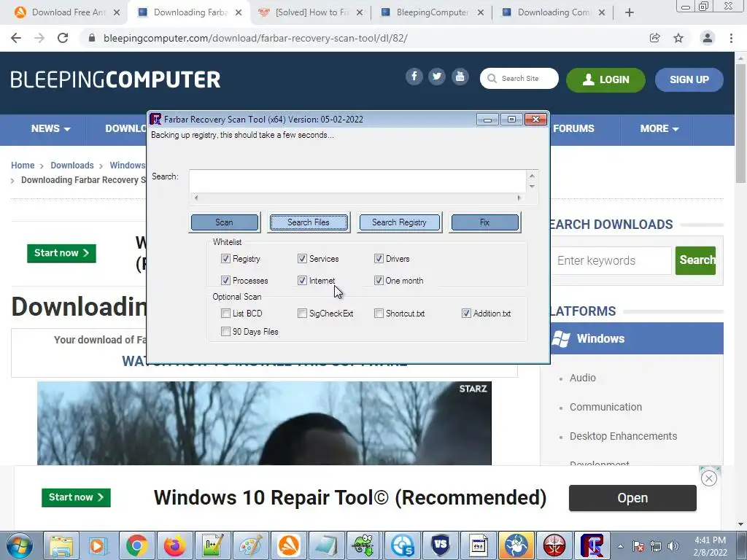Image resolution: width=747 pixels, height=560 pixels.
Task: Open Farbar Recovery Scan Tool taskbar icon
Action: [x=592, y=545]
